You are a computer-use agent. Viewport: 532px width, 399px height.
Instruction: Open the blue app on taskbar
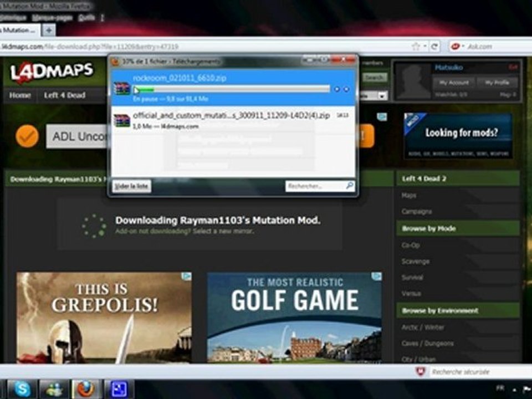(x=119, y=389)
